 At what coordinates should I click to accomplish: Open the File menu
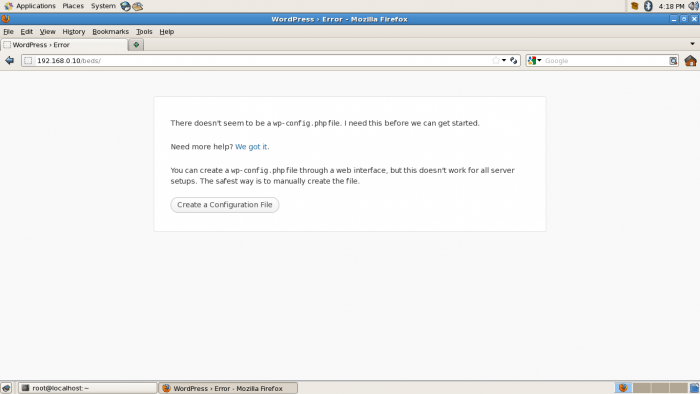[8, 32]
